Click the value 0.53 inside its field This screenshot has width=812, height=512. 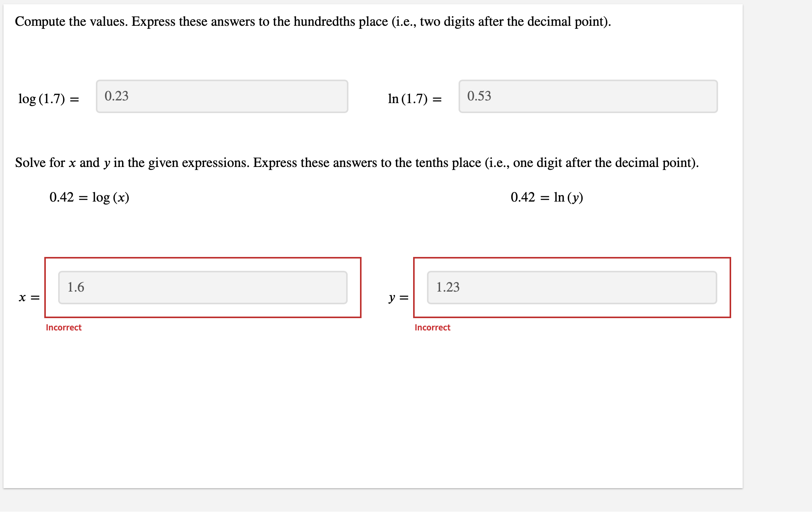pyautogui.click(x=479, y=97)
